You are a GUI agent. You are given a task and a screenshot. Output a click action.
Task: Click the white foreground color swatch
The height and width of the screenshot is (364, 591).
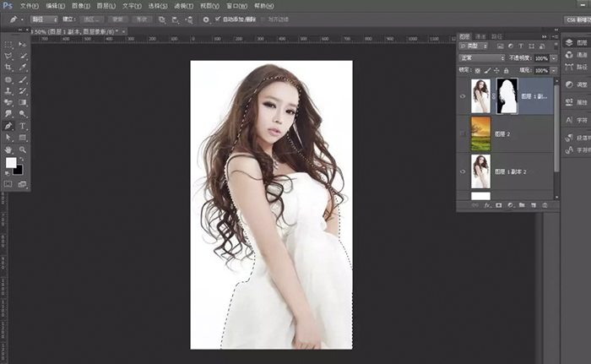(x=11, y=162)
